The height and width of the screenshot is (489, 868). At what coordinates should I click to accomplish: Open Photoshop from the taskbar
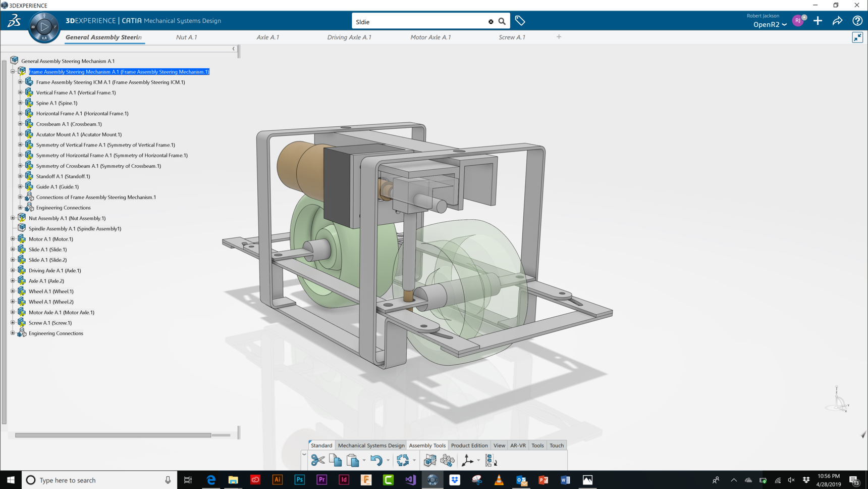[300, 480]
